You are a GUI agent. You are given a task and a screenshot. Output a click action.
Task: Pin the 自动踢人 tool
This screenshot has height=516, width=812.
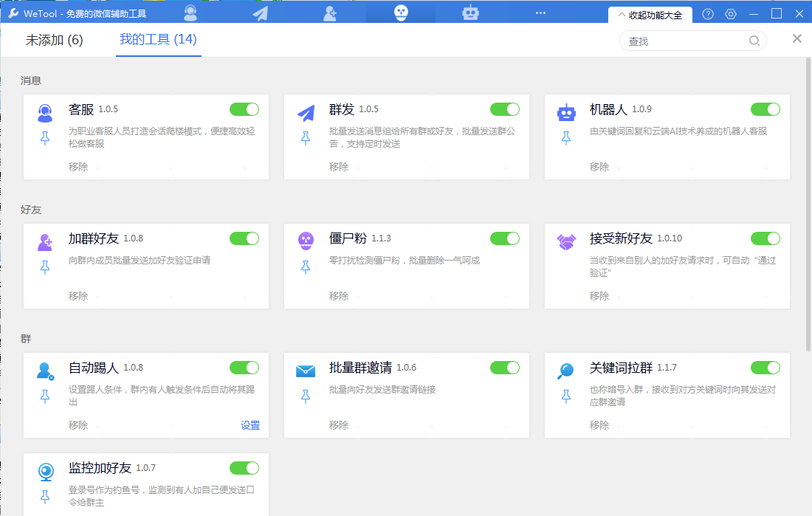45,396
